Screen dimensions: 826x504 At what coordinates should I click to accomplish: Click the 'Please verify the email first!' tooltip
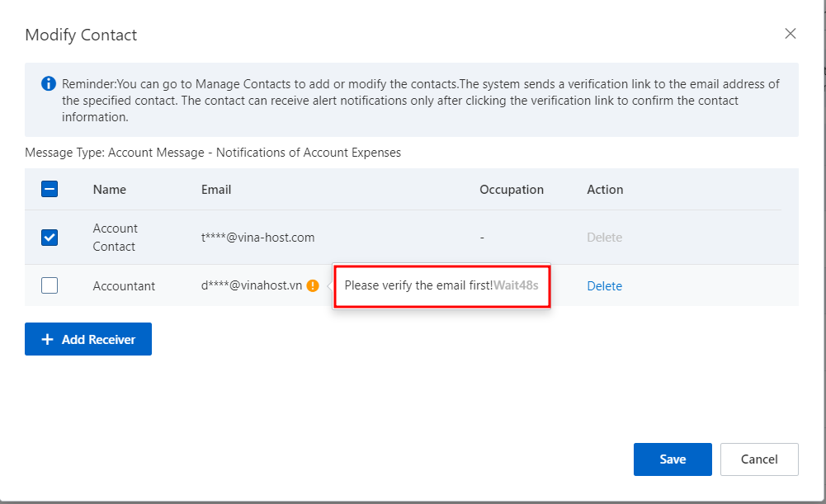pos(418,286)
